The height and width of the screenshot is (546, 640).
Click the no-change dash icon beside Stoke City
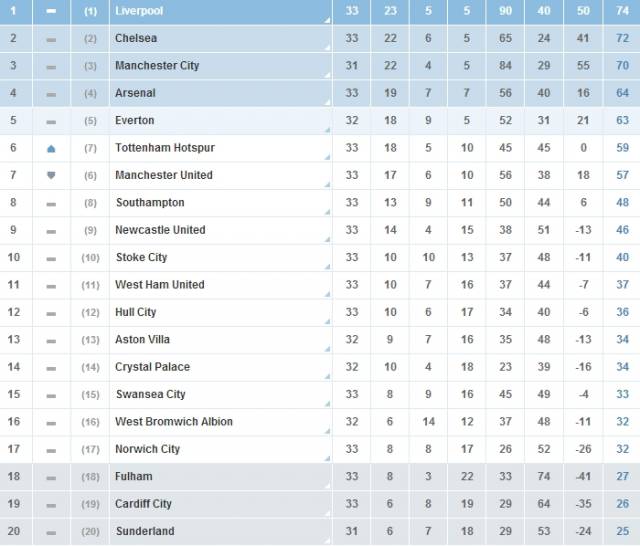click(x=51, y=259)
